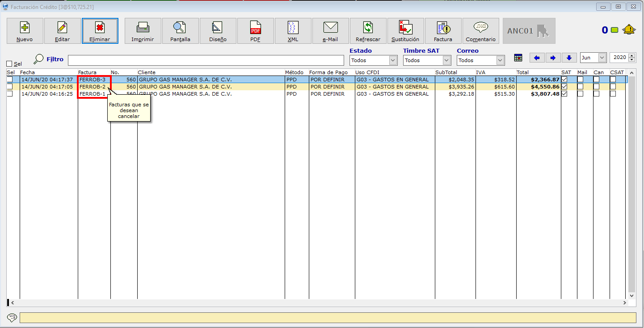
Task: Send invoice via e-Mail icon
Action: (x=330, y=31)
